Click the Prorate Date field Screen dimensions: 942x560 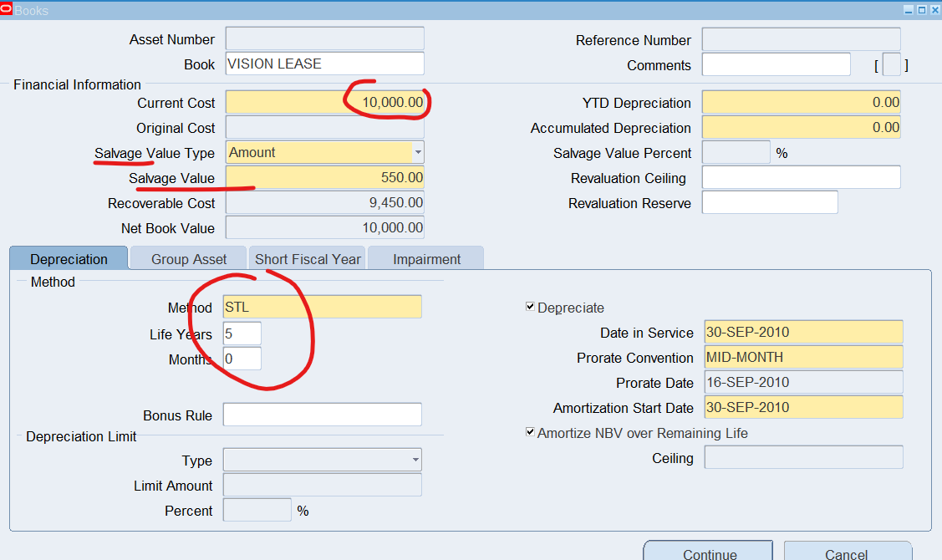tap(804, 382)
